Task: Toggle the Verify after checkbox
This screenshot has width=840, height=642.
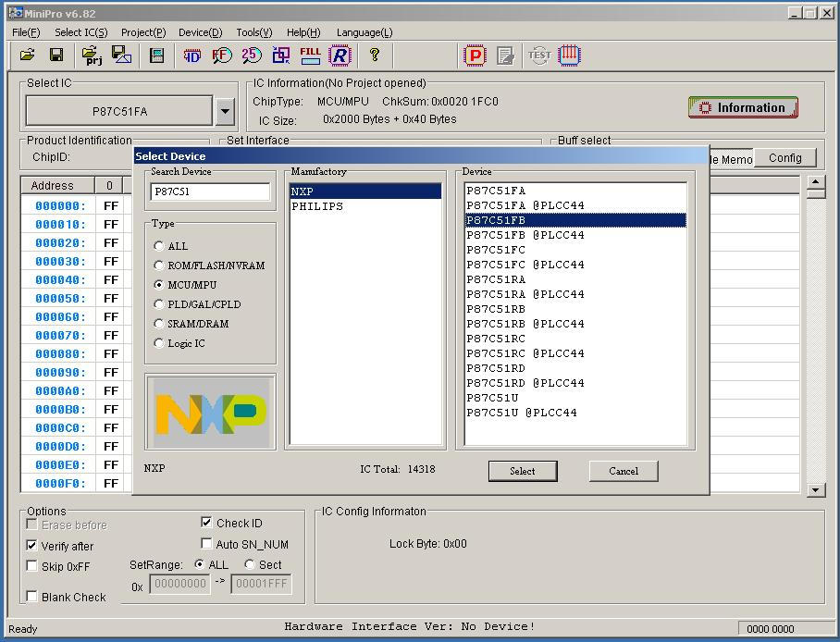Action: point(31,545)
